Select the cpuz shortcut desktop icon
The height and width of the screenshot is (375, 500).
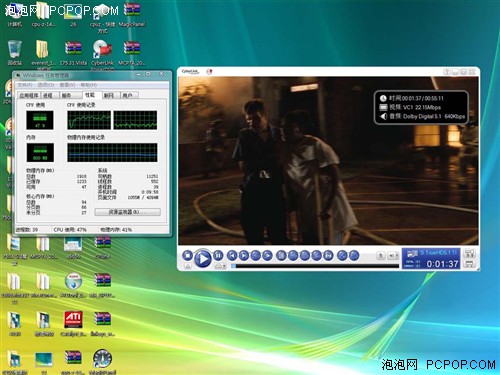(103, 18)
